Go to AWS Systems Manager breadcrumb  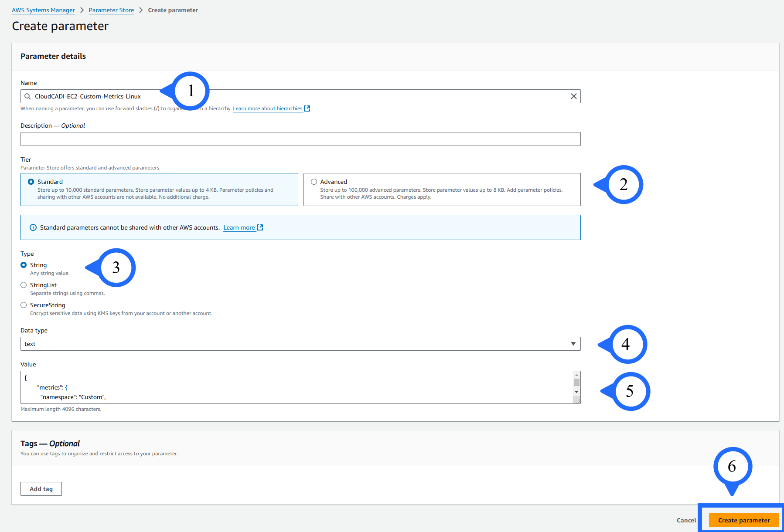43,10
